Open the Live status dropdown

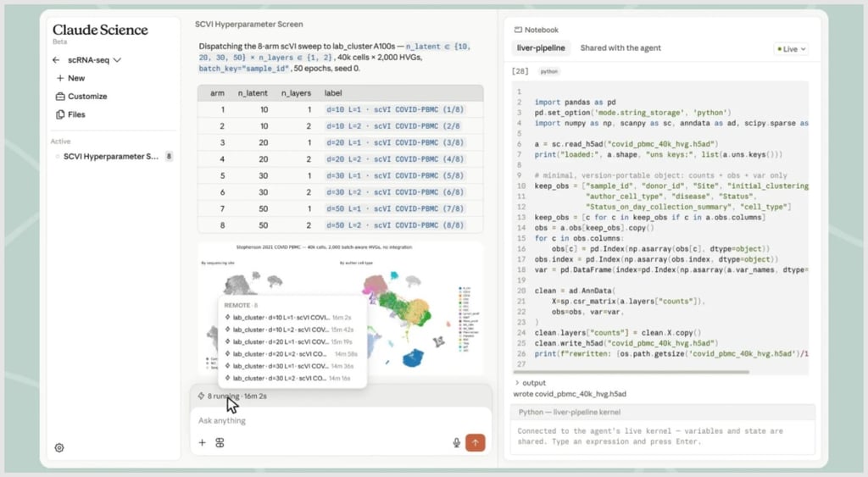click(791, 49)
